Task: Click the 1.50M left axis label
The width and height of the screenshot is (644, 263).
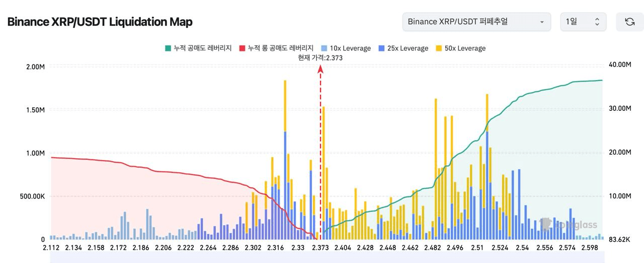Action: click(35, 110)
